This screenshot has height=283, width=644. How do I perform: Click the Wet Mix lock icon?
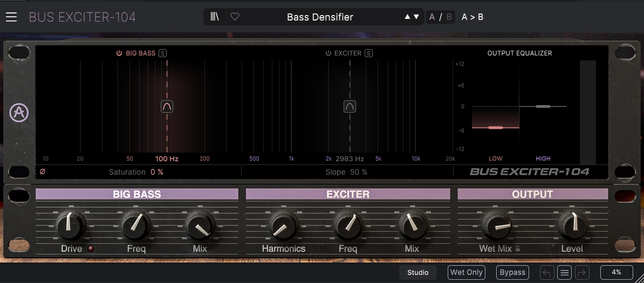point(518,249)
